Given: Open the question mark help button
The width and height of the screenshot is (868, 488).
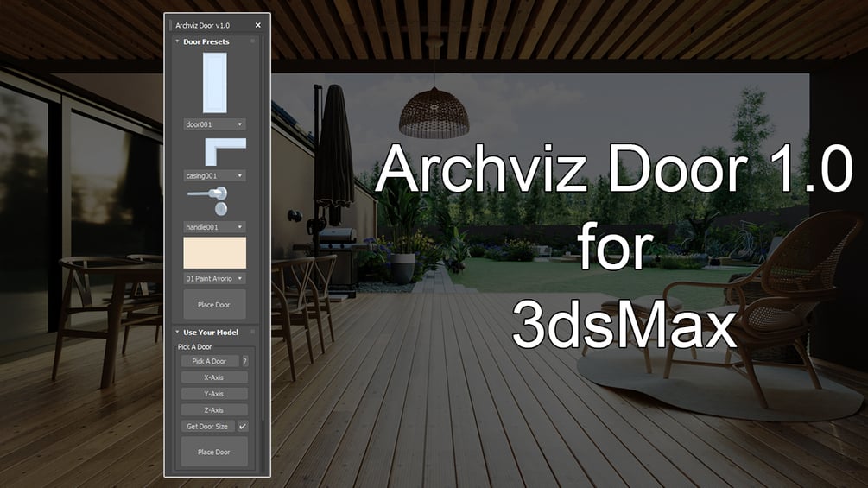Looking at the screenshot, I should point(244,361).
